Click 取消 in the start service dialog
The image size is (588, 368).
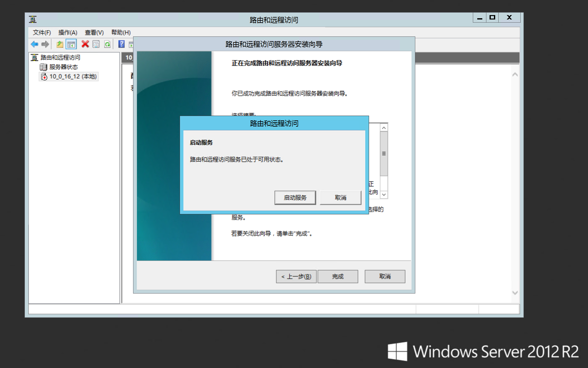340,198
